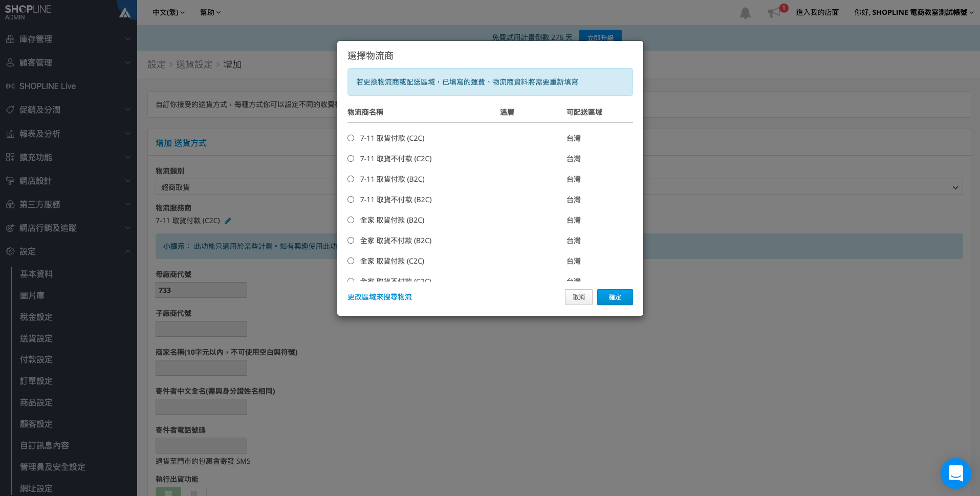The width and height of the screenshot is (980, 496).
Task: Click the 進入我的店面 link
Action: (x=817, y=12)
